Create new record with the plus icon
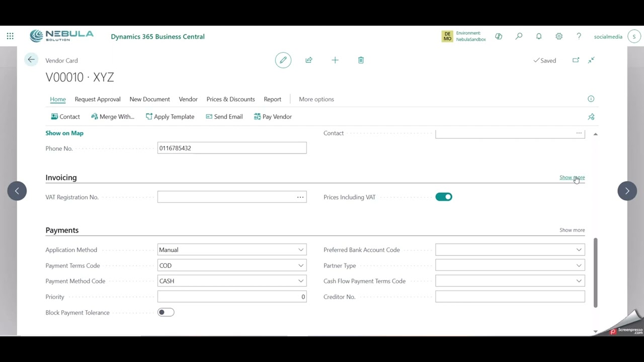This screenshot has width=644, height=362. tap(335, 60)
